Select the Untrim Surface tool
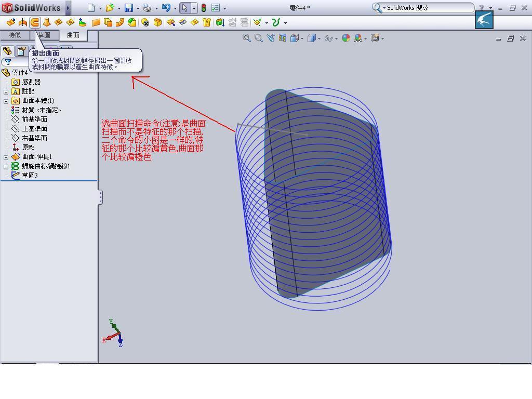The image size is (532, 399). [195, 23]
